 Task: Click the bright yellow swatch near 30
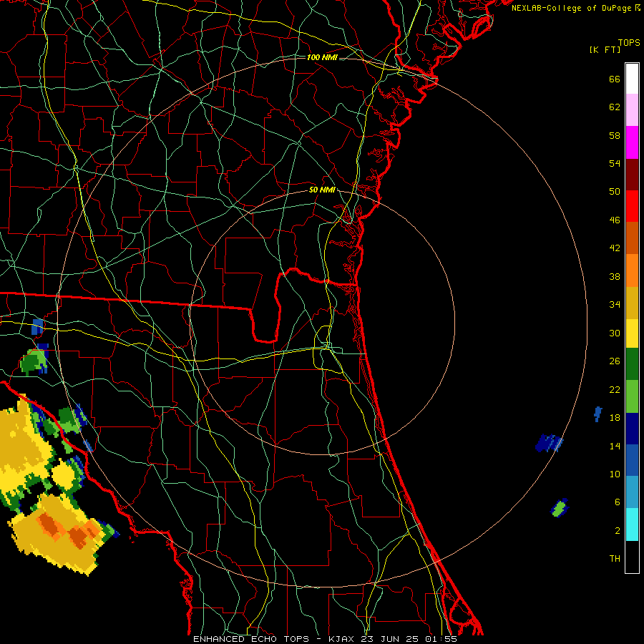click(x=632, y=333)
